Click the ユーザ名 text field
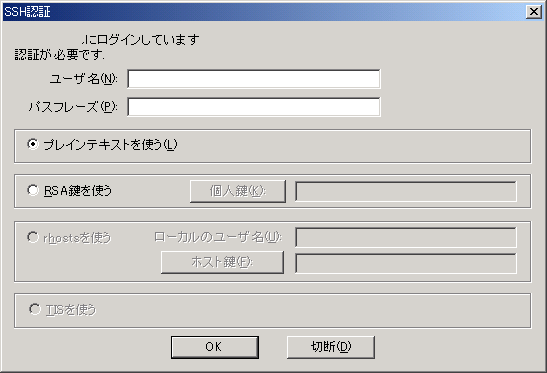Image resolution: width=547 pixels, height=373 pixels. click(x=254, y=79)
